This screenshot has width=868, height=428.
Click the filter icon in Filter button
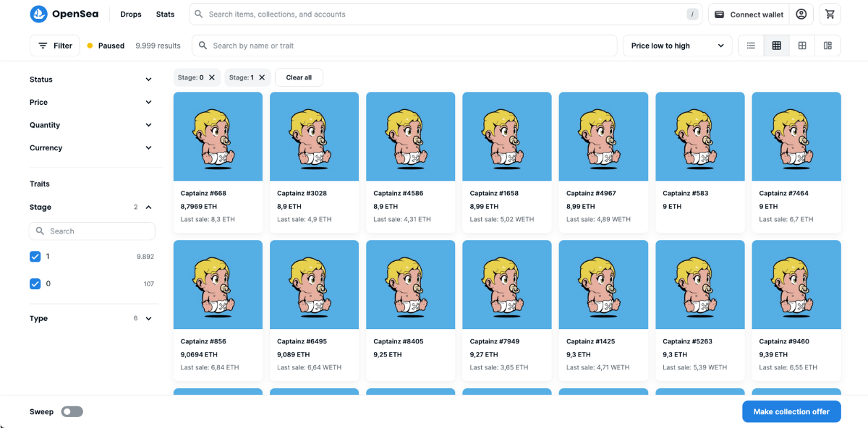coord(43,46)
